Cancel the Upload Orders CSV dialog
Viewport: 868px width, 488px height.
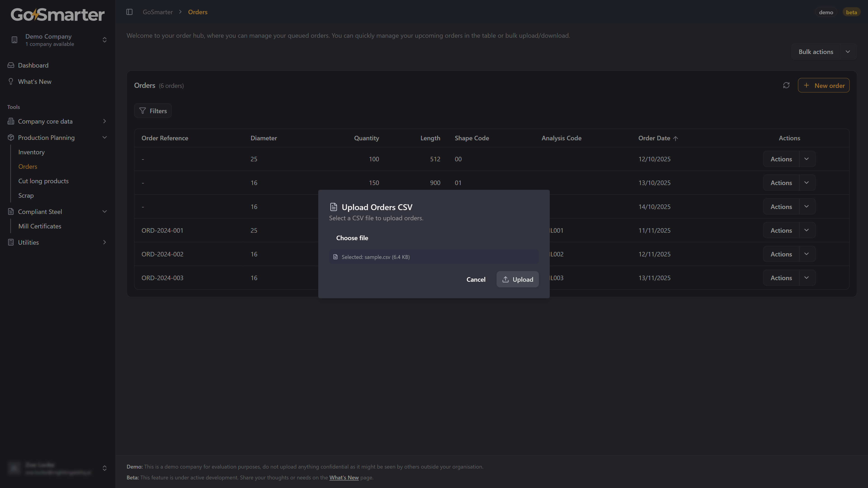tap(476, 279)
